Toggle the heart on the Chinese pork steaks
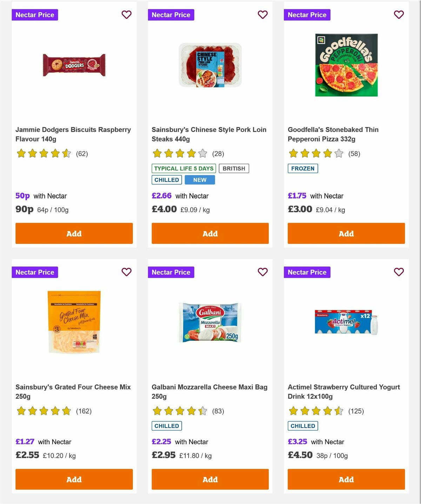 coord(262,15)
